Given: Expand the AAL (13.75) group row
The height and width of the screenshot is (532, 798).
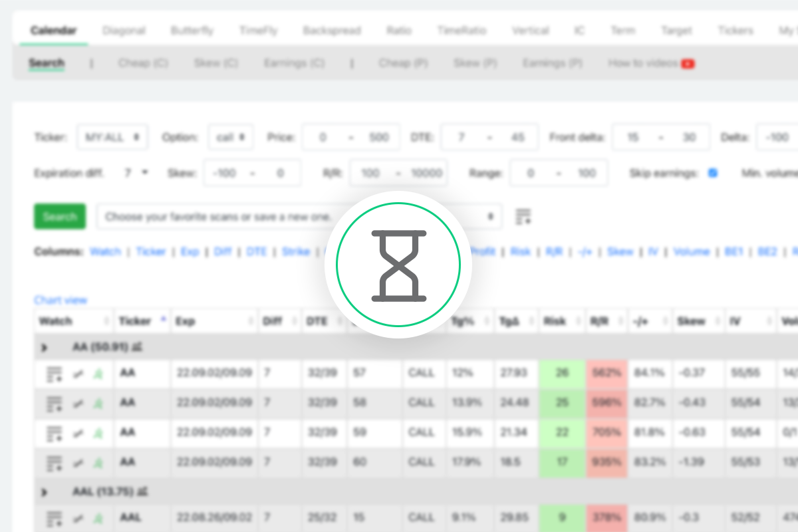Looking at the screenshot, I should coord(45,492).
